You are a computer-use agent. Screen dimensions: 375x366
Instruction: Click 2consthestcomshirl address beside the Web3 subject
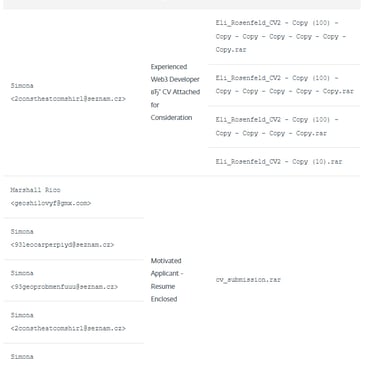point(68,99)
